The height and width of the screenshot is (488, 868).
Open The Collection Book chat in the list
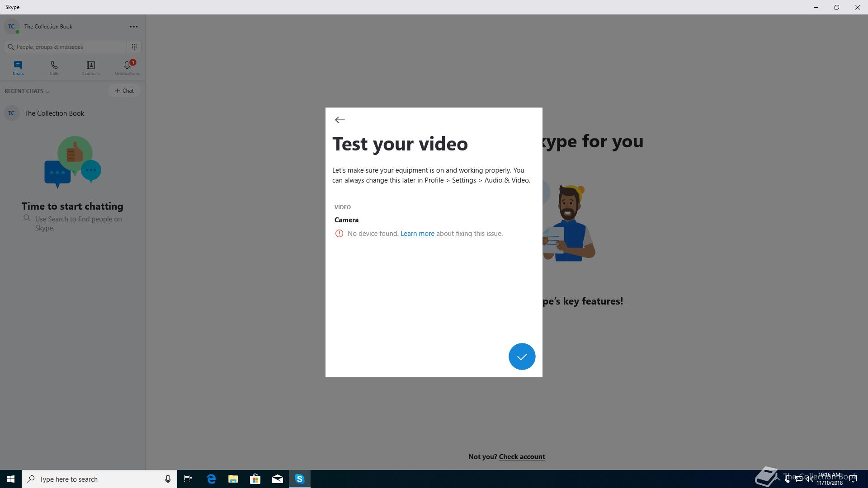(72, 113)
